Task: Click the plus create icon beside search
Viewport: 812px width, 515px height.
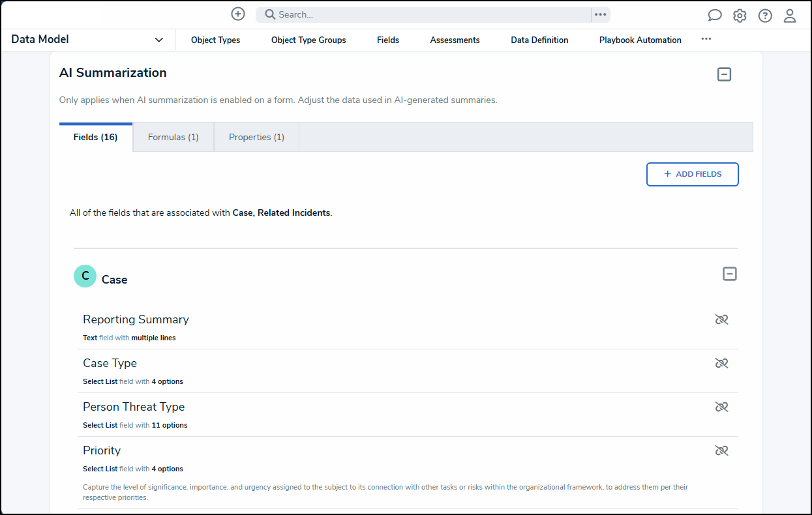Action: click(238, 14)
